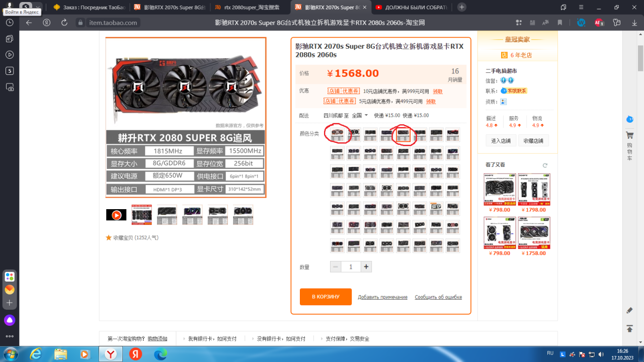Open Yandex home via the Я toolbar icon
The image size is (644, 362).
click(x=46, y=23)
